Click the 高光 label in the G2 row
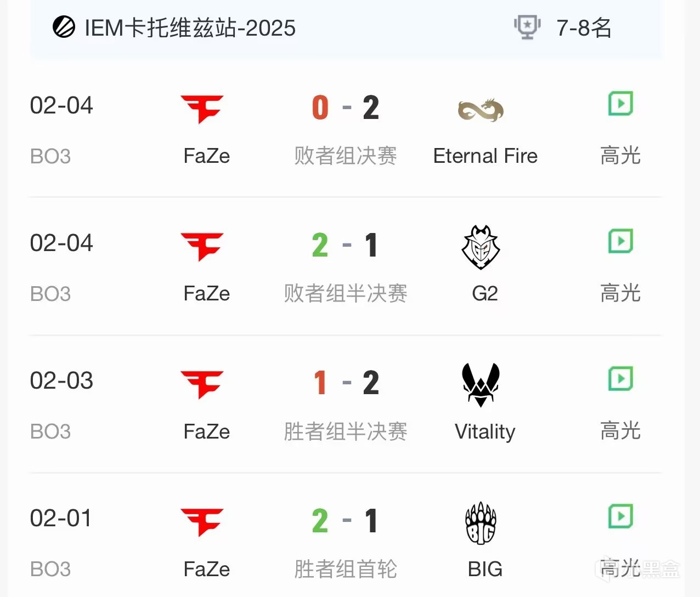 [x=620, y=293]
